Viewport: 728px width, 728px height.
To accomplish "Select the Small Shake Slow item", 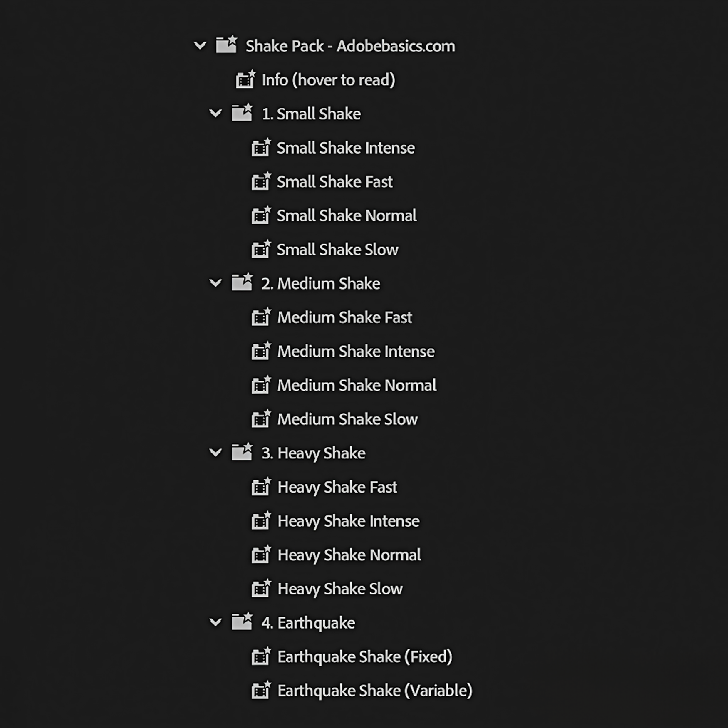I will [337, 249].
